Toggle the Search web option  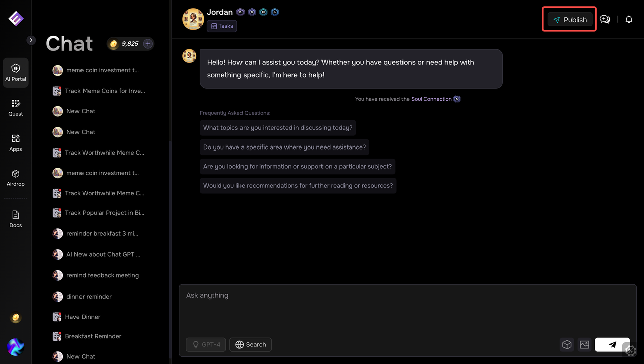pos(251,345)
